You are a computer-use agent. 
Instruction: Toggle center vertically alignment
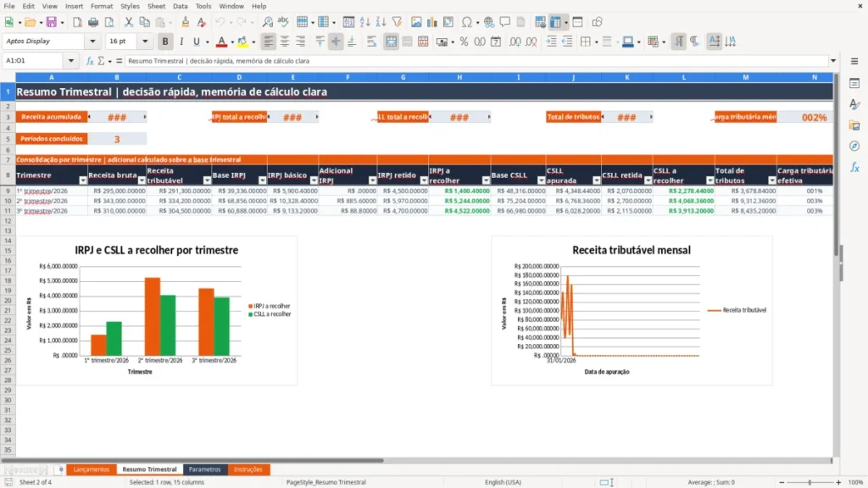336,42
